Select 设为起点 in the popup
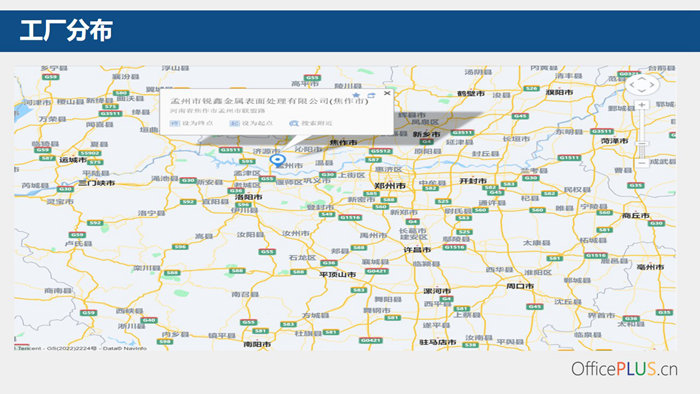The width and height of the screenshot is (700, 394). tap(251, 123)
